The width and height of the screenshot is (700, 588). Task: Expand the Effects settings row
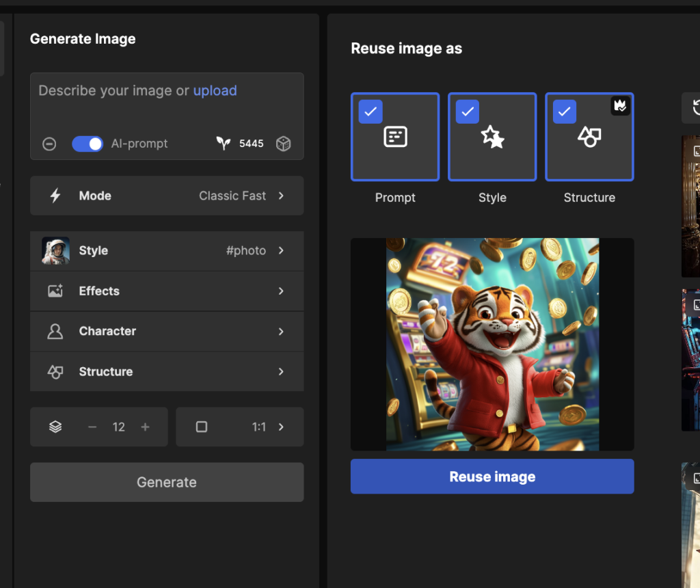point(167,291)
